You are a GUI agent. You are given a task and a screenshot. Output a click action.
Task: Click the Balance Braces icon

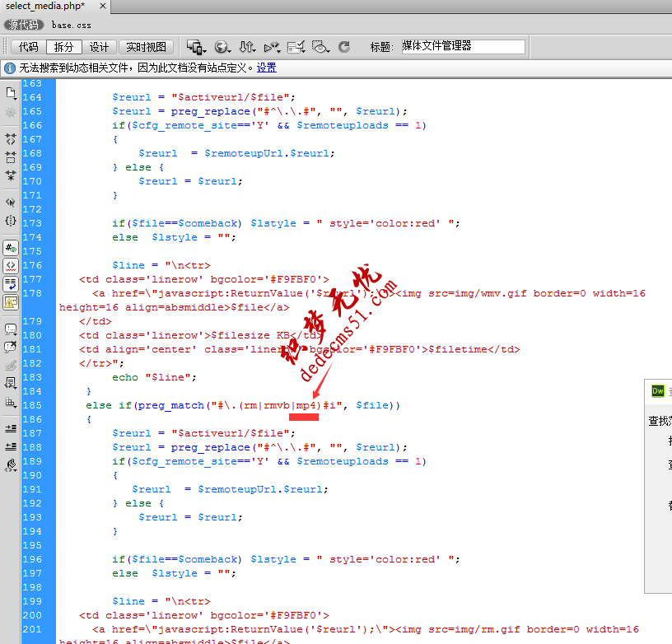11,221
